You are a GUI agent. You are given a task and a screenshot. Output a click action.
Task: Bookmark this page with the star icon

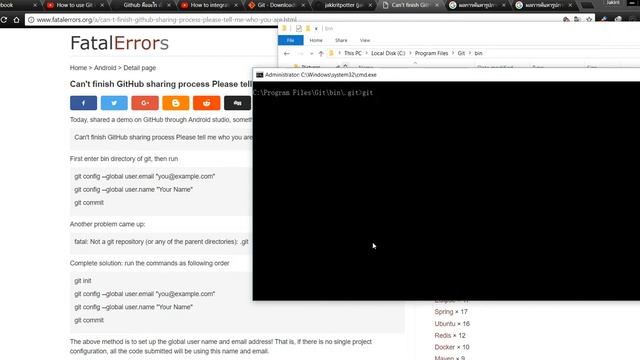pyautogui.click(x=589, y=20)
